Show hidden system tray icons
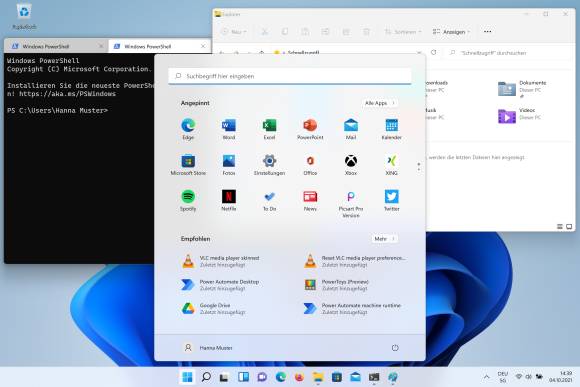580x387 pixels. click(486, 377)
